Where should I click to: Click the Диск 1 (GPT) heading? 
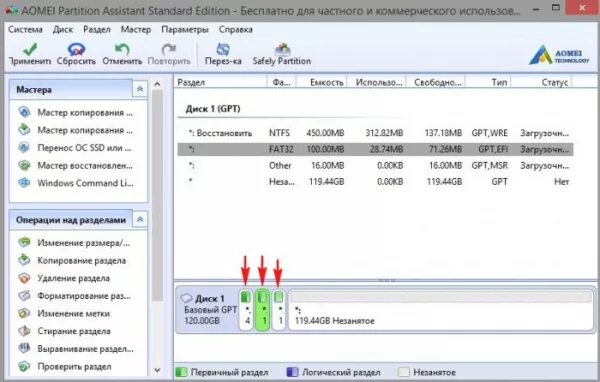coord(213,109)
